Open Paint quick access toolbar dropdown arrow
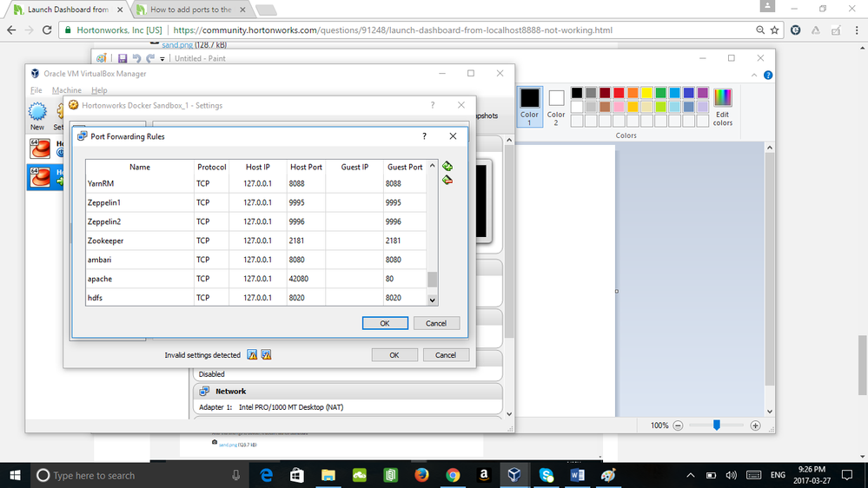 pos(162,59)
